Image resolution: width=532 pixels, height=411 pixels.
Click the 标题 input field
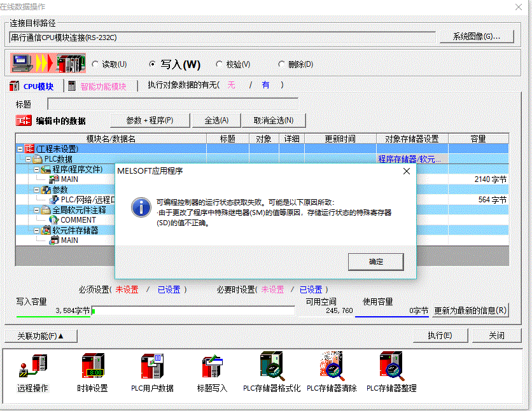(172, 104)
